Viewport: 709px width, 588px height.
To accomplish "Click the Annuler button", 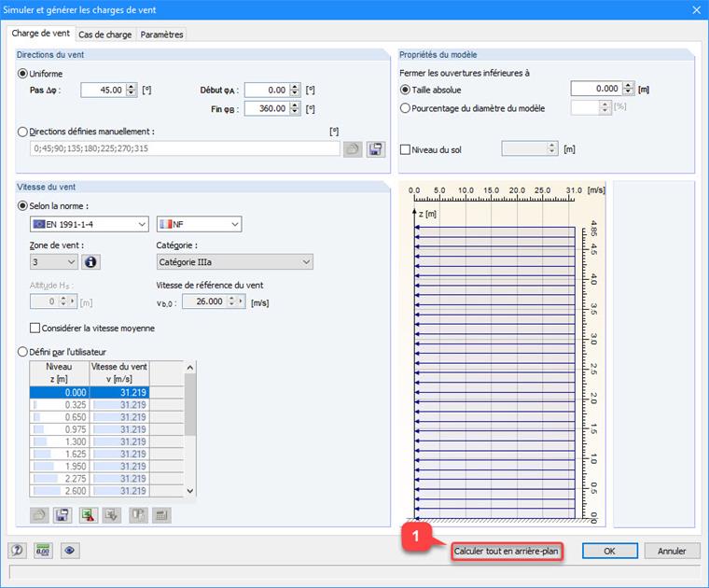I will click(672, 551).
